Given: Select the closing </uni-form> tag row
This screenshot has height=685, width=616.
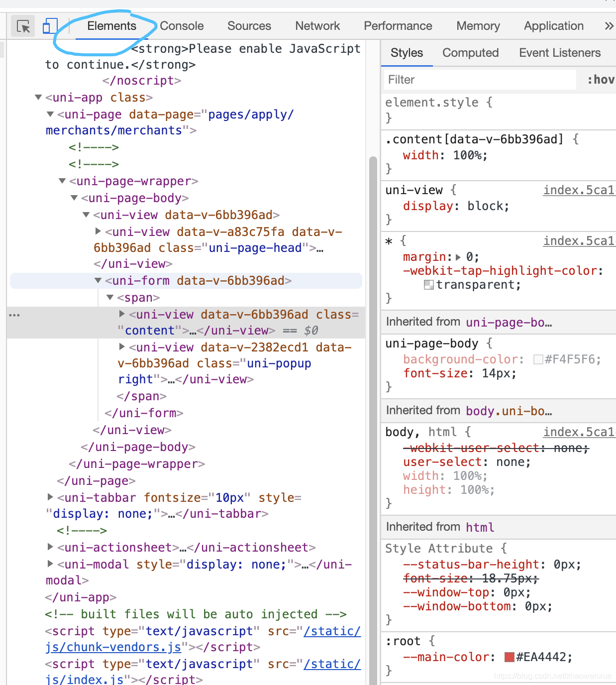Looking at the screenshot, I should [x=144, y=413].
